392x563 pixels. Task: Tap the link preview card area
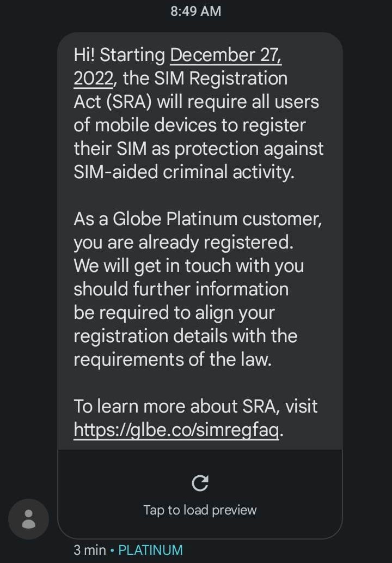[x=200, y=494]
